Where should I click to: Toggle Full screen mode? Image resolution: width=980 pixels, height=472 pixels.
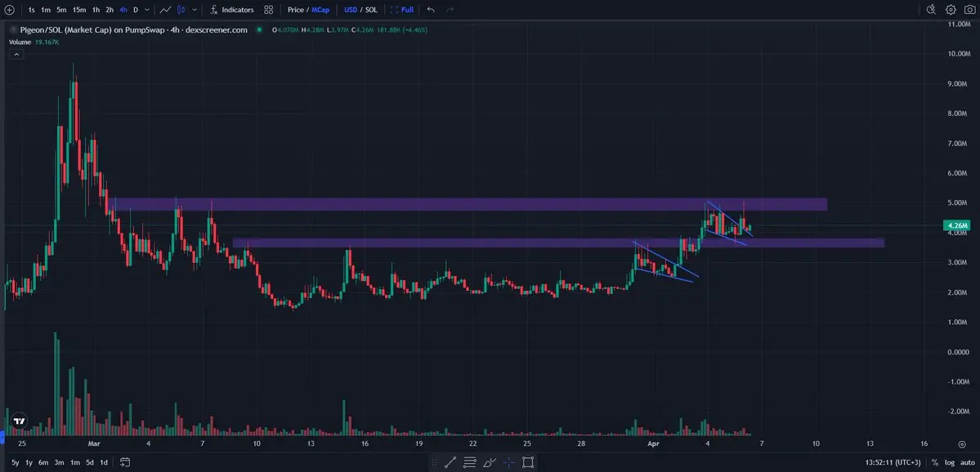coord(401,10)
